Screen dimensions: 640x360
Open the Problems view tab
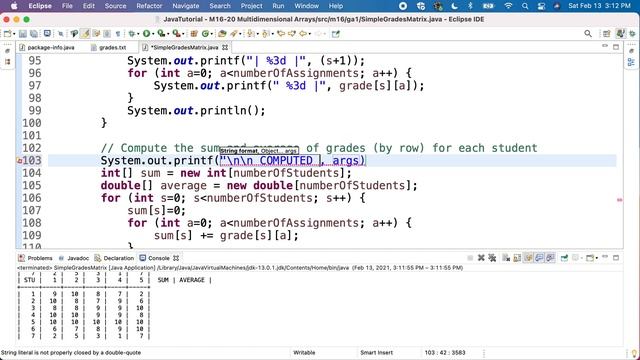click(36, 258)
